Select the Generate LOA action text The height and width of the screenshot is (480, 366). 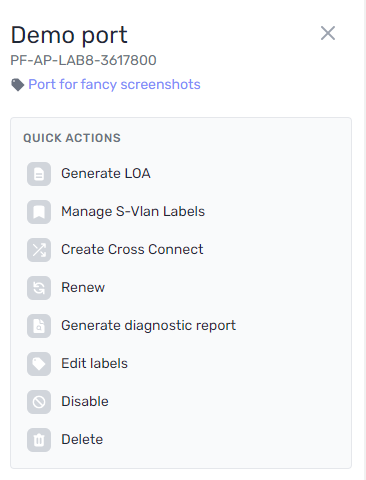tap(106, 173)
